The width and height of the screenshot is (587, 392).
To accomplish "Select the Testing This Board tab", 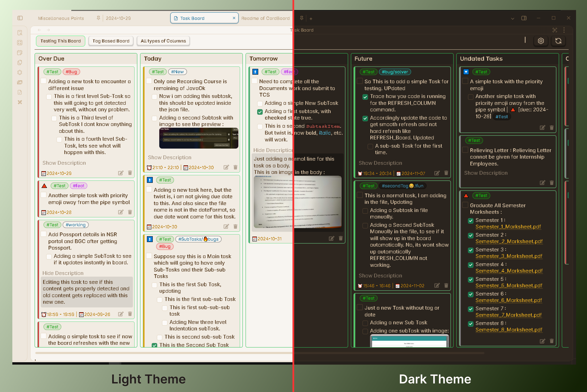I will (60, 41).
